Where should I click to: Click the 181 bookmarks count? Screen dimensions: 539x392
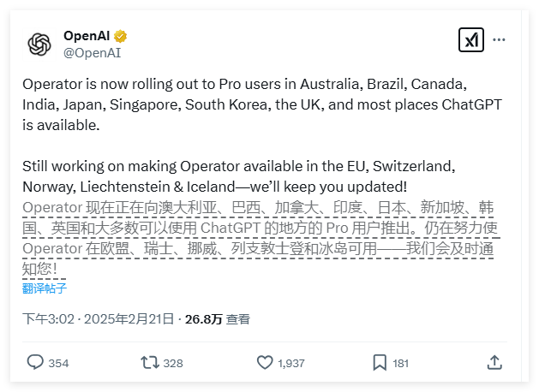tap(400, 363)
